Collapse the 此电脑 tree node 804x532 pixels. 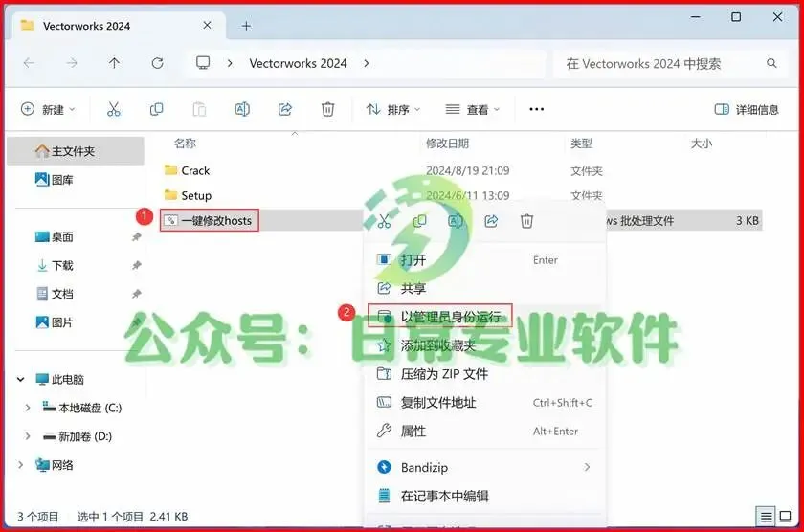(x=20, y=379)
